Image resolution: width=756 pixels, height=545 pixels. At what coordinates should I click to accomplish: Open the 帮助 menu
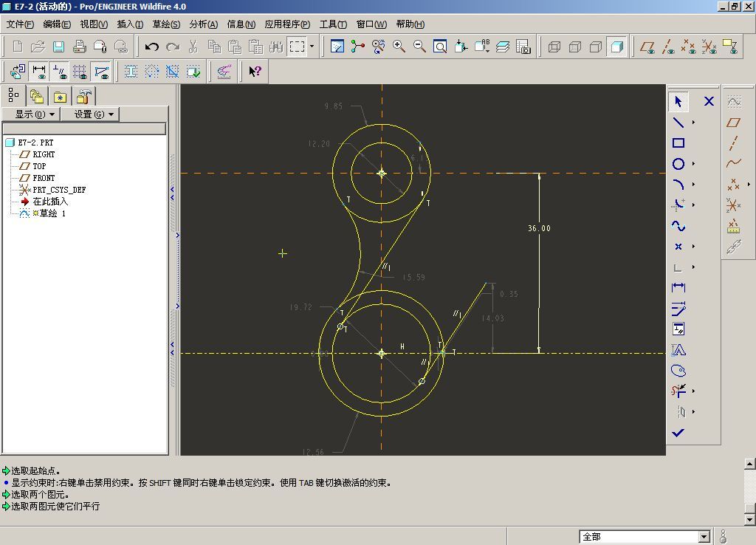pyautogui.click(x=410, y=24)
